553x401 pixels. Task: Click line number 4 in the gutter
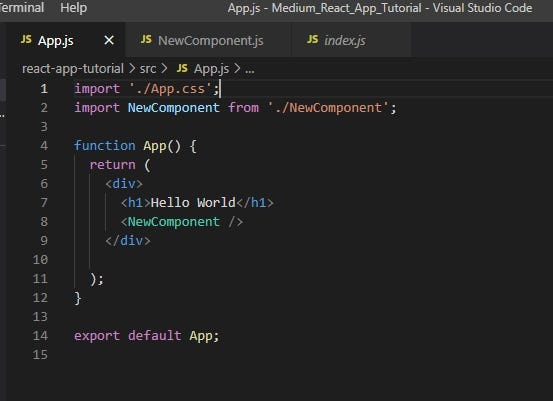click(x=44, y=145)
